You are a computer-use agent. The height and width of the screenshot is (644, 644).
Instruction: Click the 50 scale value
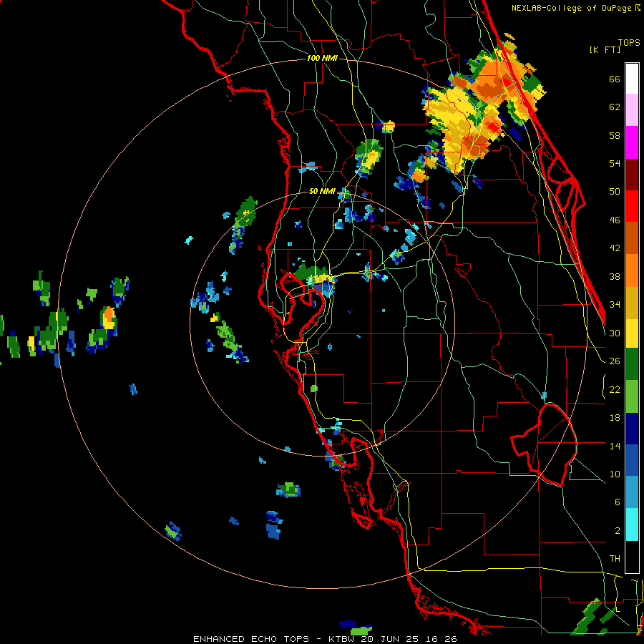[615, 192]
